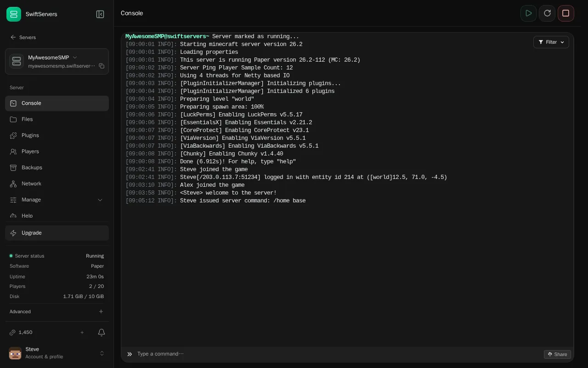Click the command prompt chevrons icon
This screenshot has height=368, width=588.
pyautogui.click(x=130, y=354)
